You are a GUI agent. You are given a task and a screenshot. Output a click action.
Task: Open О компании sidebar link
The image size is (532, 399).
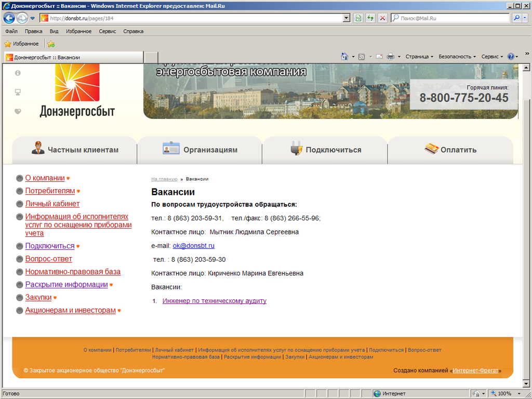click(45, 178)
